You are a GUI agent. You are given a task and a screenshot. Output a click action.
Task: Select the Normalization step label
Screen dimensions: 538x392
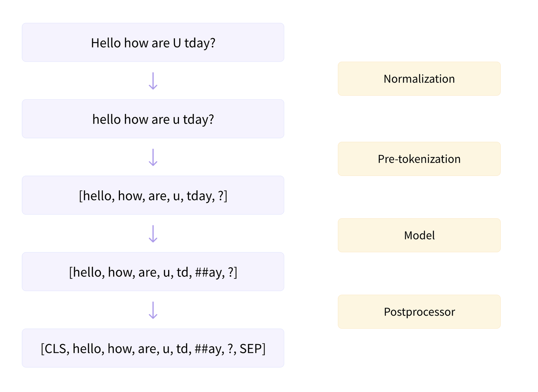[x=419, y=79]
